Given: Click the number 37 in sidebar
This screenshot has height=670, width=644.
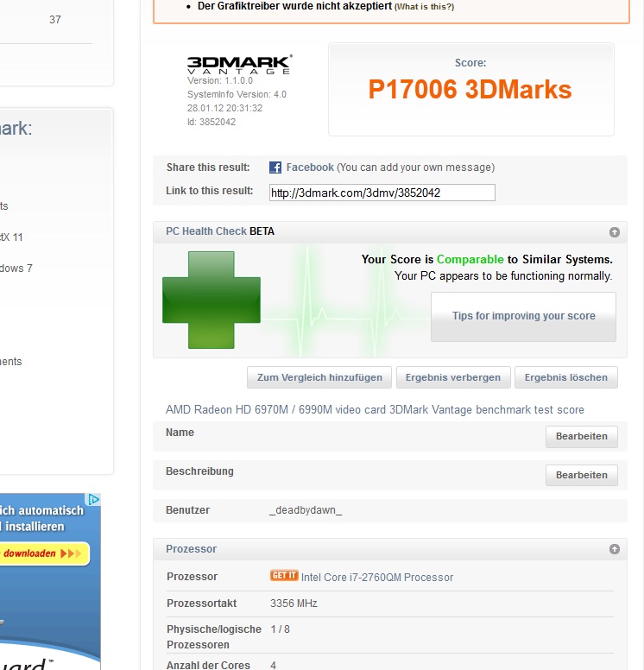Looking at the screenshot, I should [x=55, y=20].
